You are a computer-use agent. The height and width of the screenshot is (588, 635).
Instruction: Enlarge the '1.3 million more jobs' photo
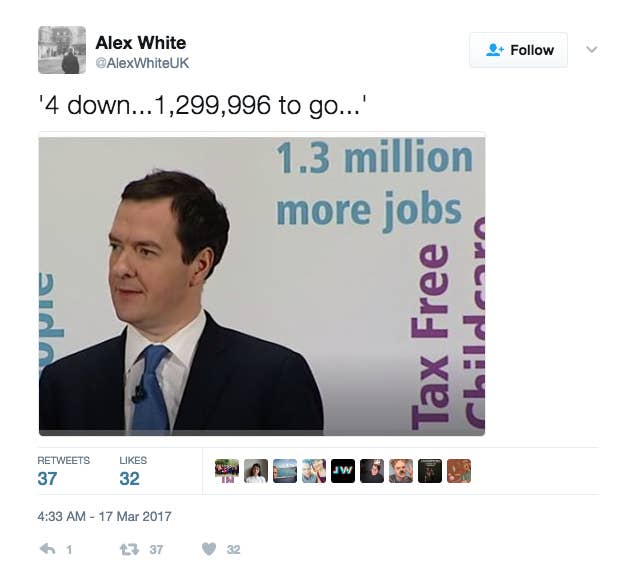pos(262,284)
